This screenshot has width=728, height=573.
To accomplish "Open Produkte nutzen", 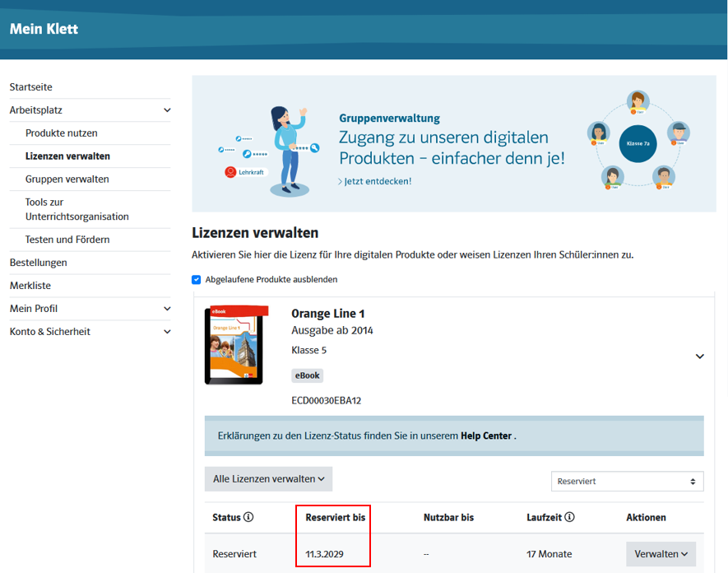I will (62, 133).
